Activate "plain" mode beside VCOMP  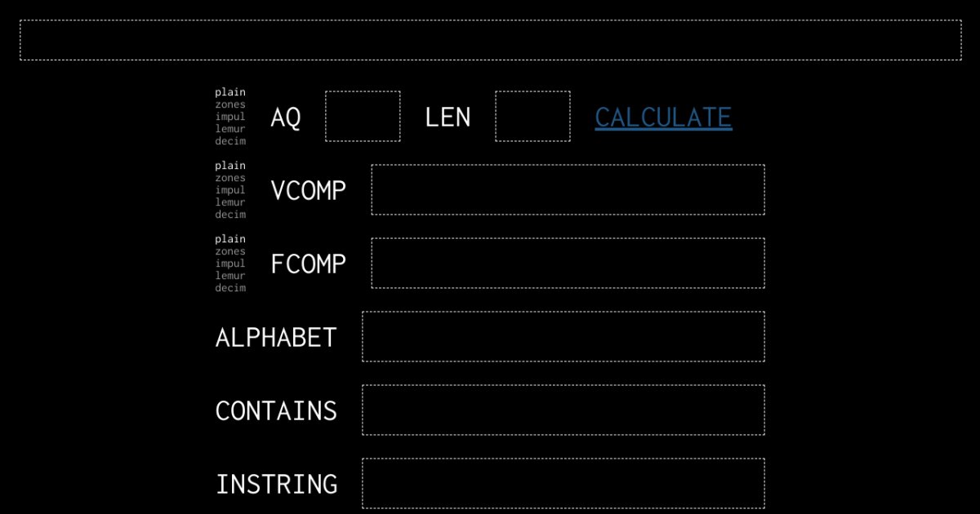[229, 166]
